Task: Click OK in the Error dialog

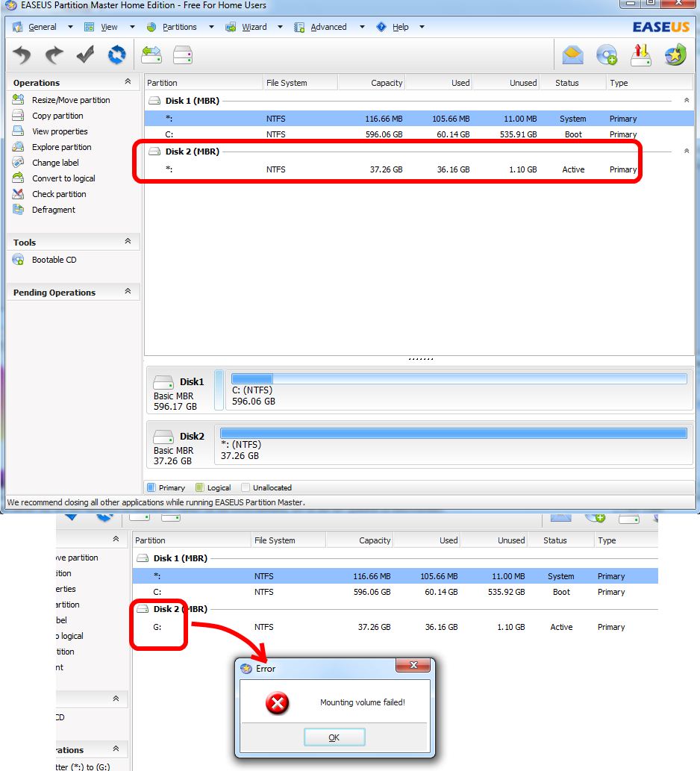Action: (334, 737)
